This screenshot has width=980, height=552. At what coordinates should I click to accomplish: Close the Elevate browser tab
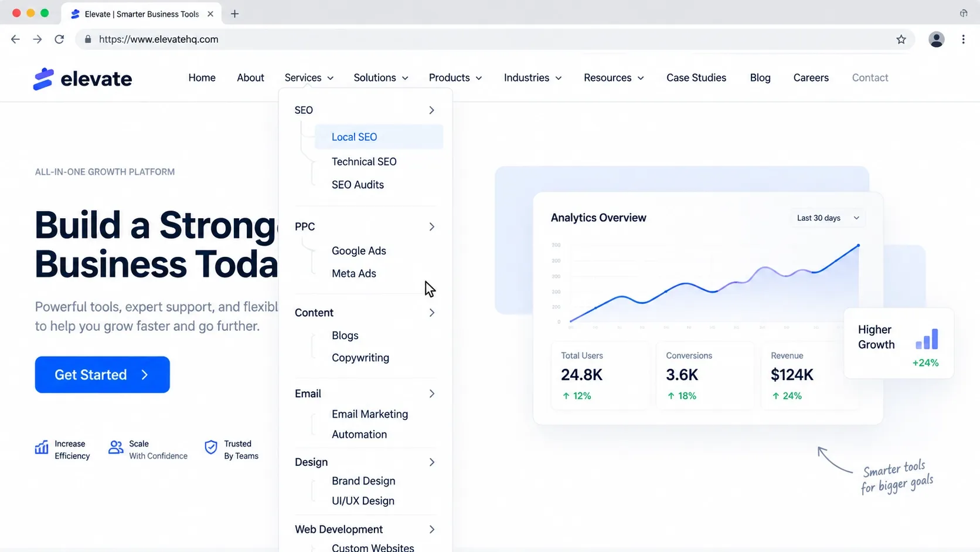[210, 13]
